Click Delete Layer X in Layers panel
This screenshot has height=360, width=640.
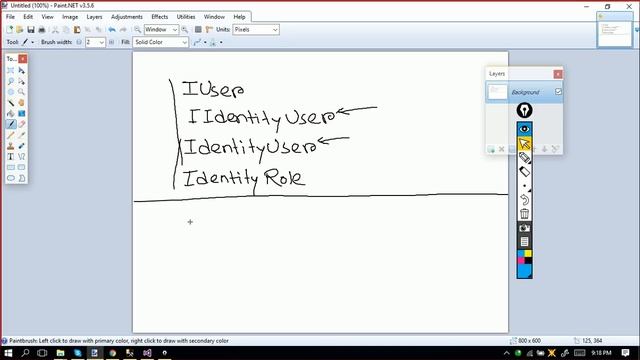point(502,149)
